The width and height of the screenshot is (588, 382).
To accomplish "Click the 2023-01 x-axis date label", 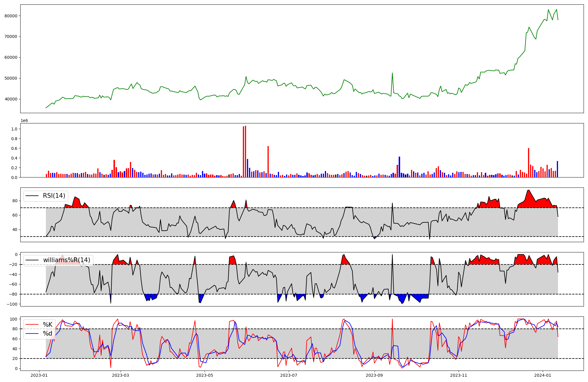I will coord(39,375).
